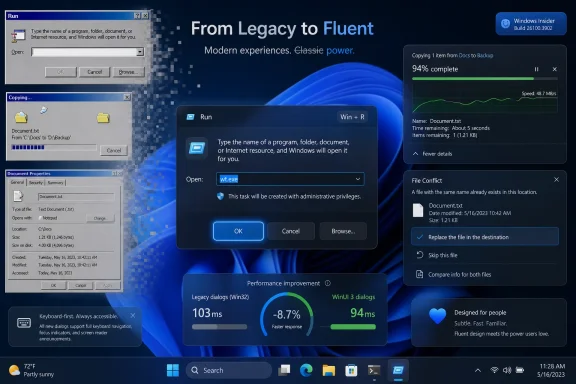
Task: Collapse with the Fewer details chevron
Action: click(x=415, y=154)
